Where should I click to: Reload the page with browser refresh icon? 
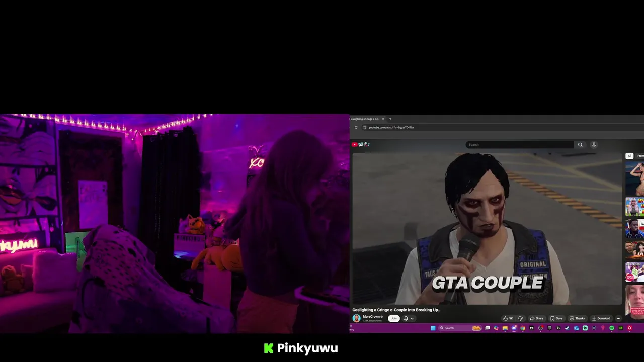click(x=356, y=127)
